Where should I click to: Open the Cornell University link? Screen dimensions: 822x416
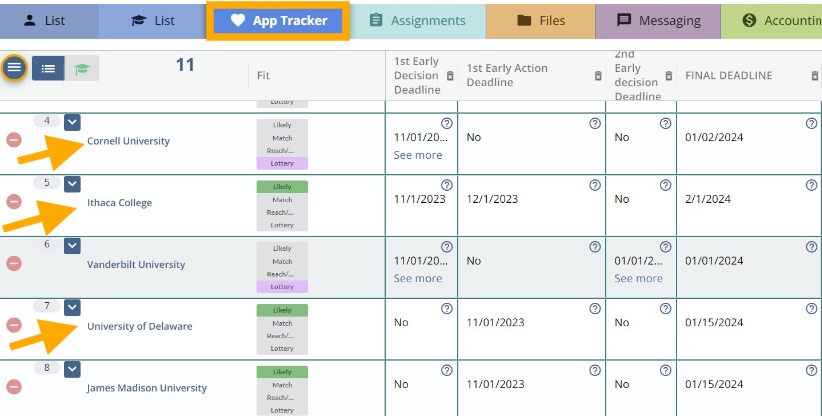pos(128,141)
